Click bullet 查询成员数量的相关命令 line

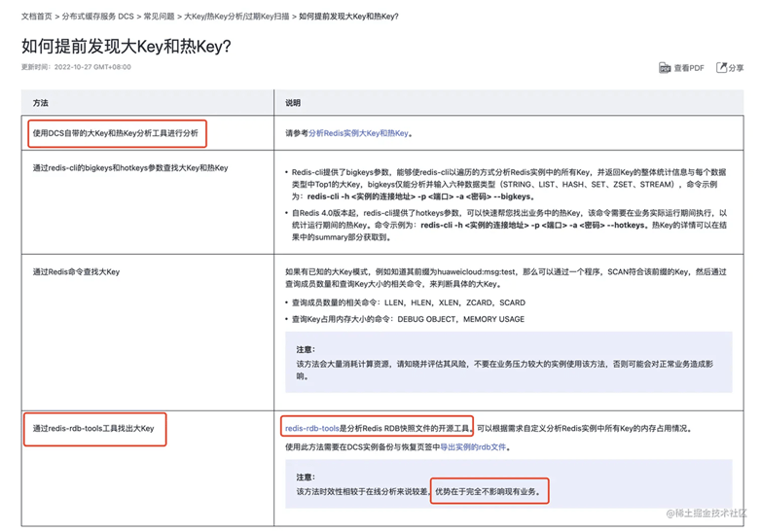pos(408,302)
